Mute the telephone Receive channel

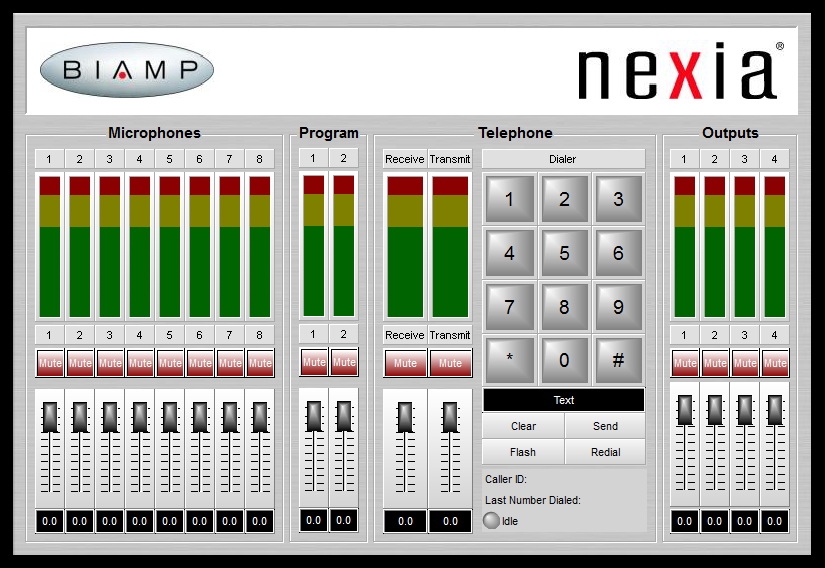click(405, 363)
